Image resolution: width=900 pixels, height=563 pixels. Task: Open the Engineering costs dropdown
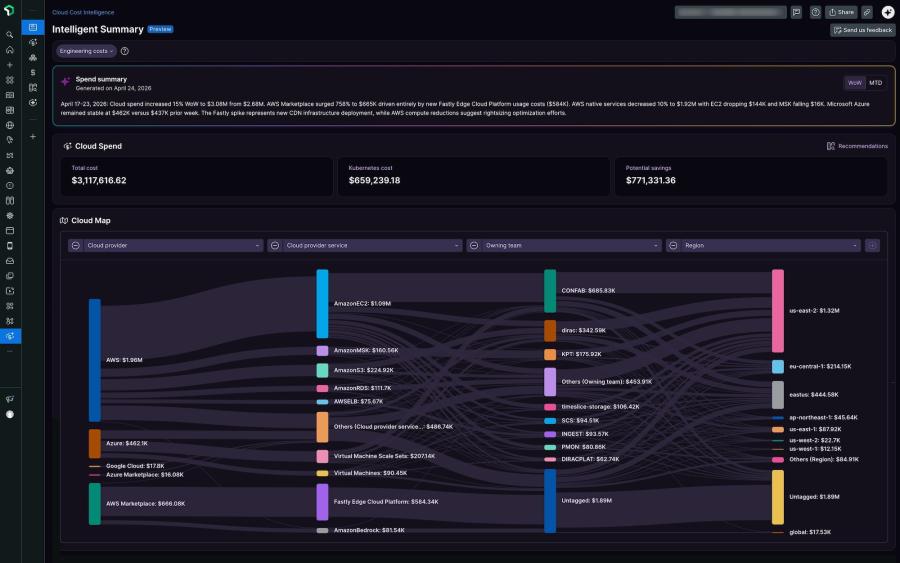pos(86,51)
